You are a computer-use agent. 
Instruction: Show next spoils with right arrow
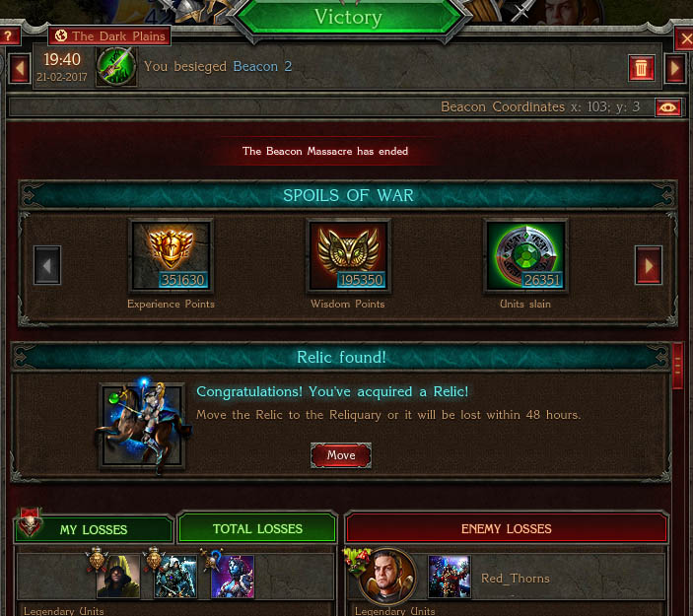click(649, 265)
